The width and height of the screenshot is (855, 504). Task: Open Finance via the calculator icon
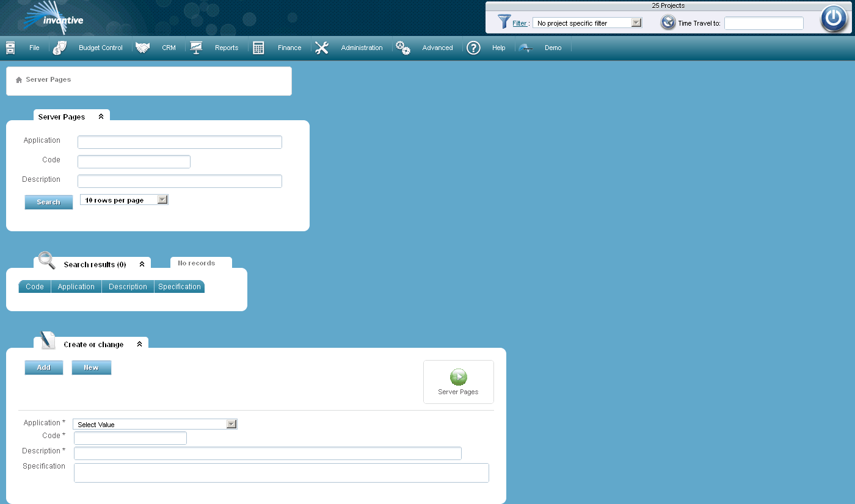pos(260,47)
